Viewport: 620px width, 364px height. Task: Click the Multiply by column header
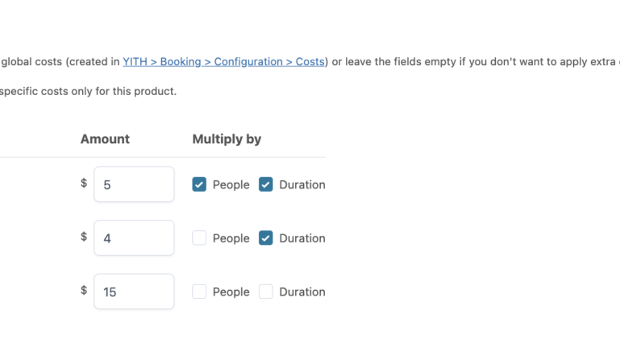tap(227, 139)
